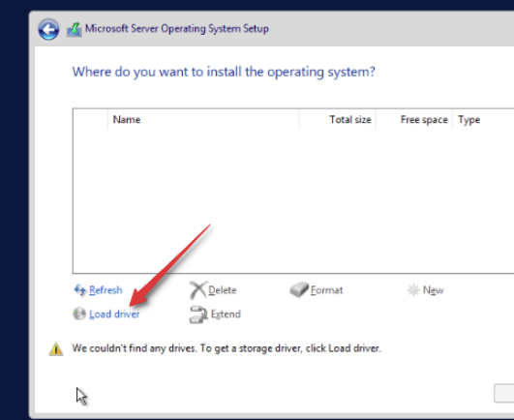Go back with the blue arrow button

[x=48, y=29]
